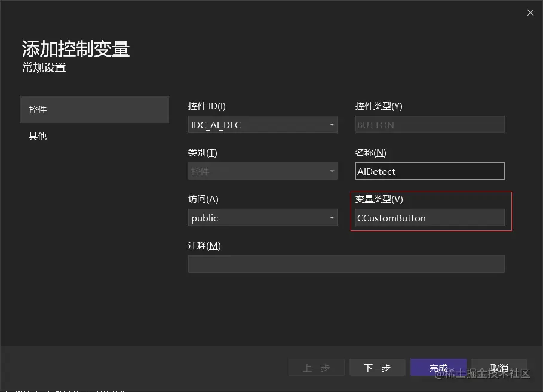Screen dimensions: 543x392
Task: Cancel the dialog with 取消
Action: tap(499, 368)
